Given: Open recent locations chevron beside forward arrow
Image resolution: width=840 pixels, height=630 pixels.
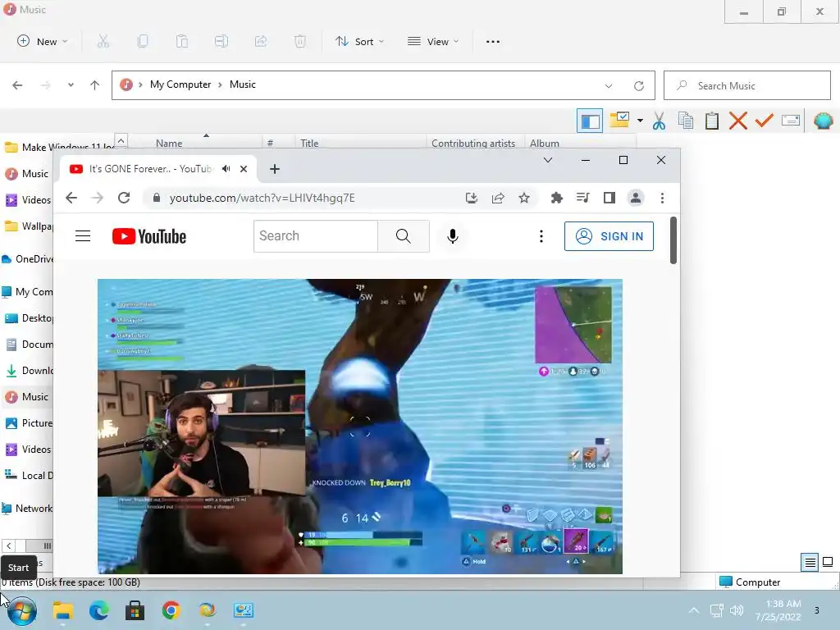Looking at the screenshot, I should (71, 85).
